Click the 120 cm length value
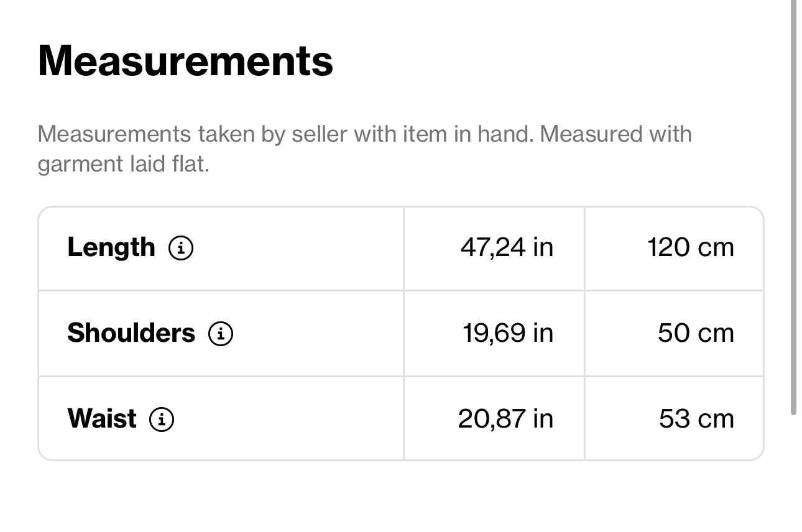802x532 pixels. [x=690, y=247]
